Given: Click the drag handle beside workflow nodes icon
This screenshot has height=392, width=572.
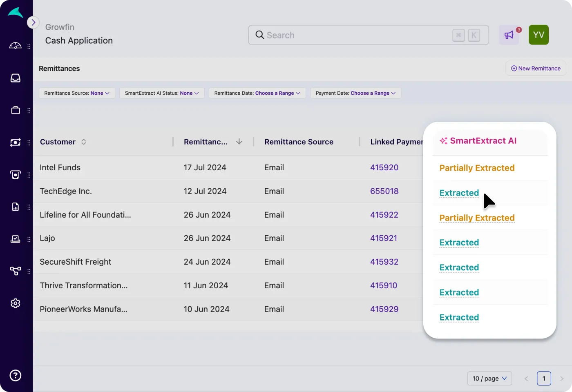Looking at the screenshot, I should tap(29, 272).
